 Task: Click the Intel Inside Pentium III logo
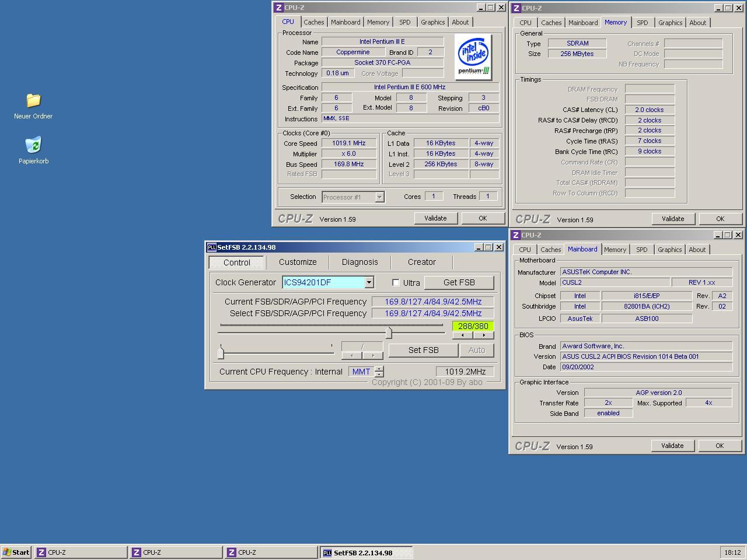(x=473, y=57)
